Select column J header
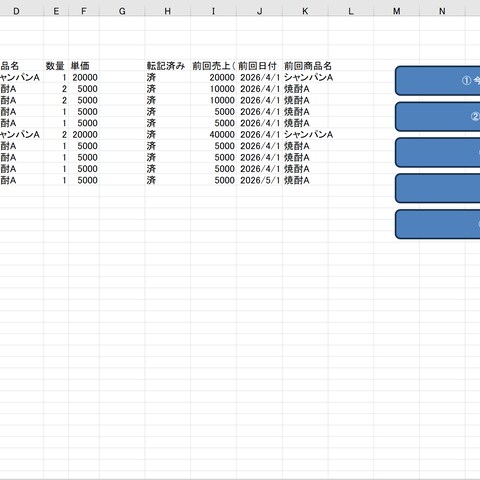Image resolution: width=480 pixels, height=480 pixels. pos(259,11)
